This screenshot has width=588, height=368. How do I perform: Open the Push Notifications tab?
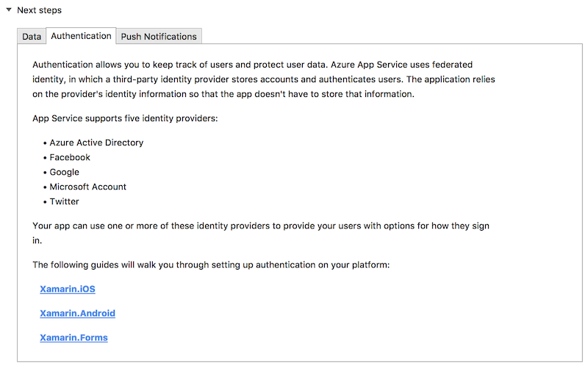click(159, 36)
